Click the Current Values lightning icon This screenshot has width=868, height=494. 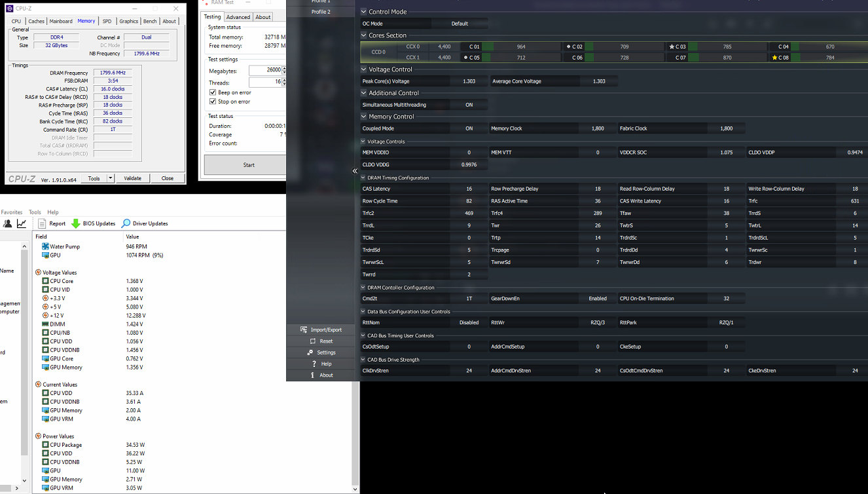tap(38, 385)
